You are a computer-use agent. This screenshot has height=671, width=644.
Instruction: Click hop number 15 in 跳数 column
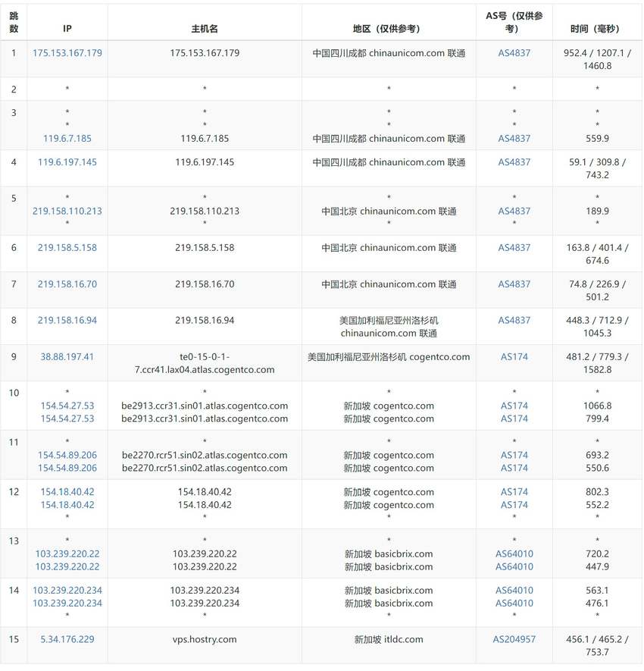pyautogui.click(x=14, y=639)
